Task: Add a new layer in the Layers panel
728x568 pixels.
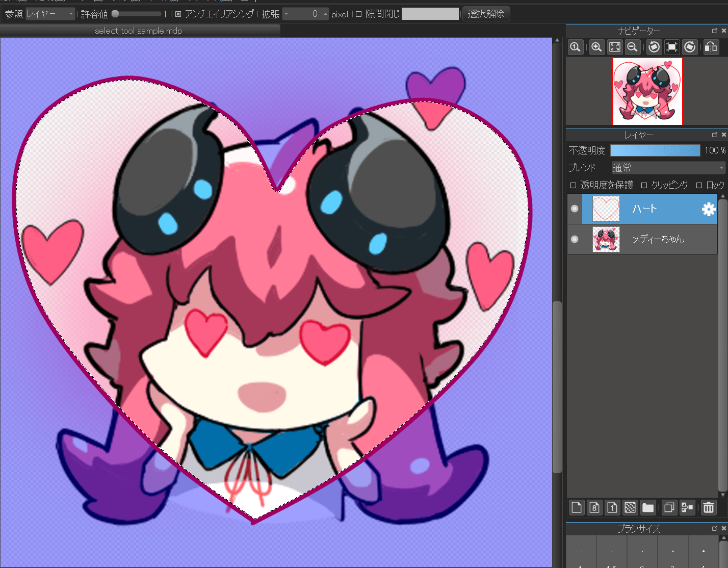Action: tap(576, 507)
